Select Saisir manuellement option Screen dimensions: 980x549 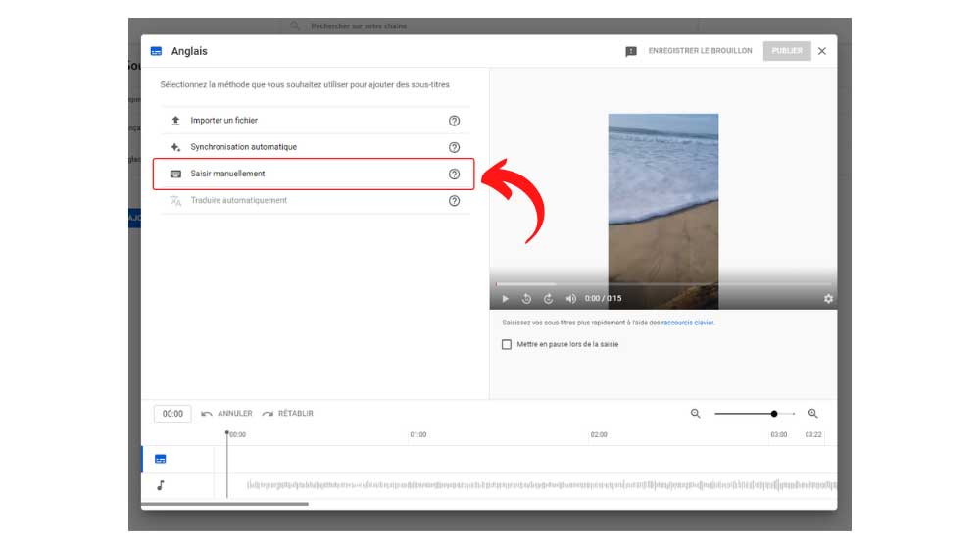click(x=315, y=174)
